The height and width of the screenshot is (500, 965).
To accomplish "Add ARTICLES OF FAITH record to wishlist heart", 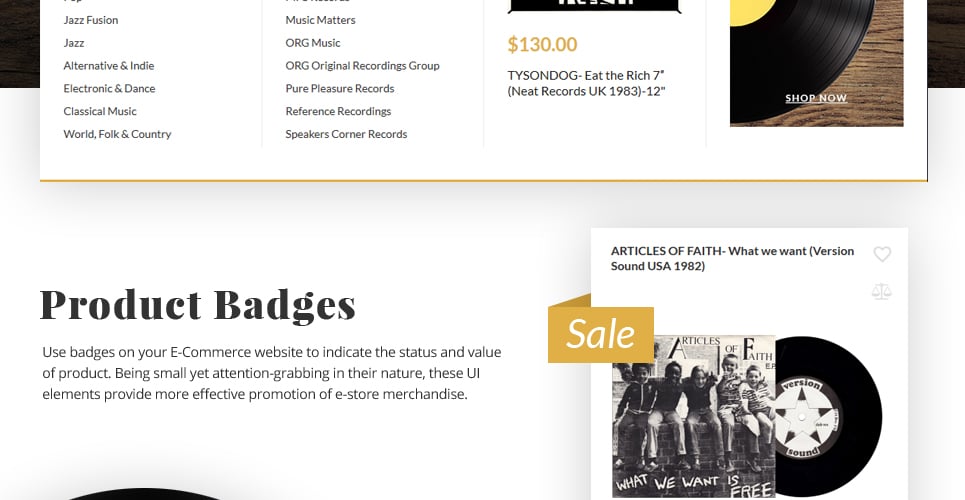I will 882,254.
